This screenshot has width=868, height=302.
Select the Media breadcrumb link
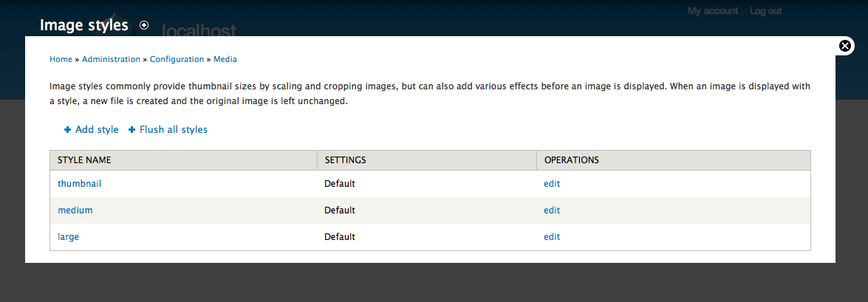pyautogui.click(x=225, y=59)
